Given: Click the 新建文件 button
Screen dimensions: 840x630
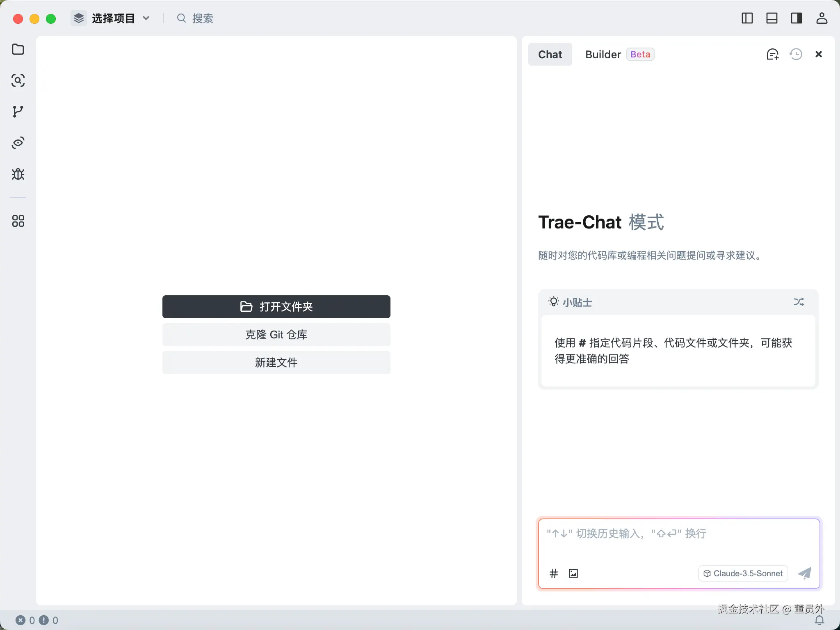Looking at the screenshot, I should [x=276, y=363].
